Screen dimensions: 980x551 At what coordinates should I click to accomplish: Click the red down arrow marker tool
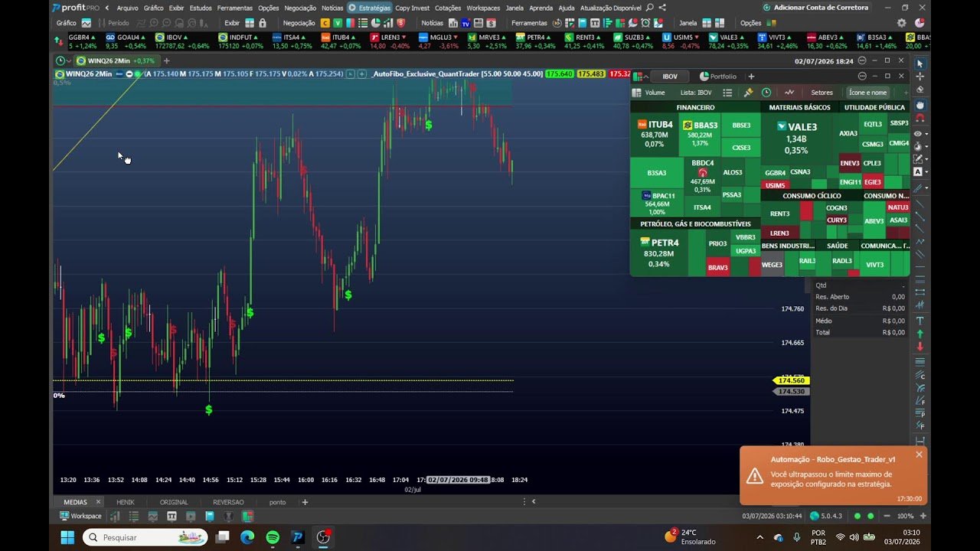(920, 347)
